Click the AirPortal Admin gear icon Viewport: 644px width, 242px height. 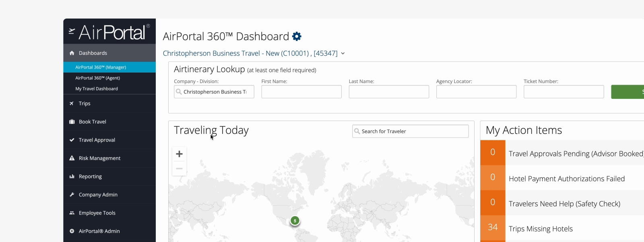click(72, 231)
